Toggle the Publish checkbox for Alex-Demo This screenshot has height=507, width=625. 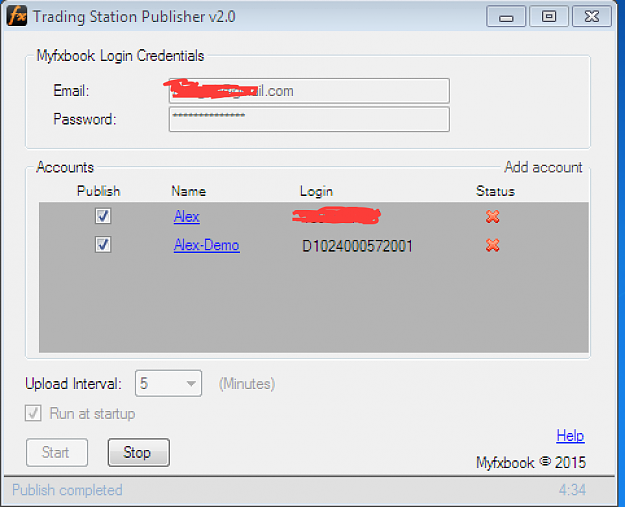(x=103, y=244)
